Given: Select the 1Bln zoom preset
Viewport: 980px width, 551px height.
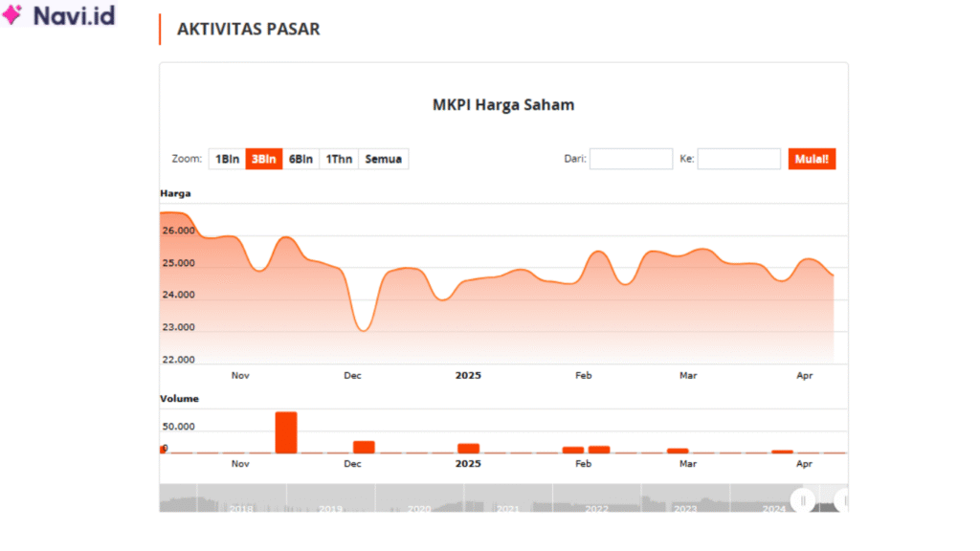Looking at the screenshot, I should point(227,158).
